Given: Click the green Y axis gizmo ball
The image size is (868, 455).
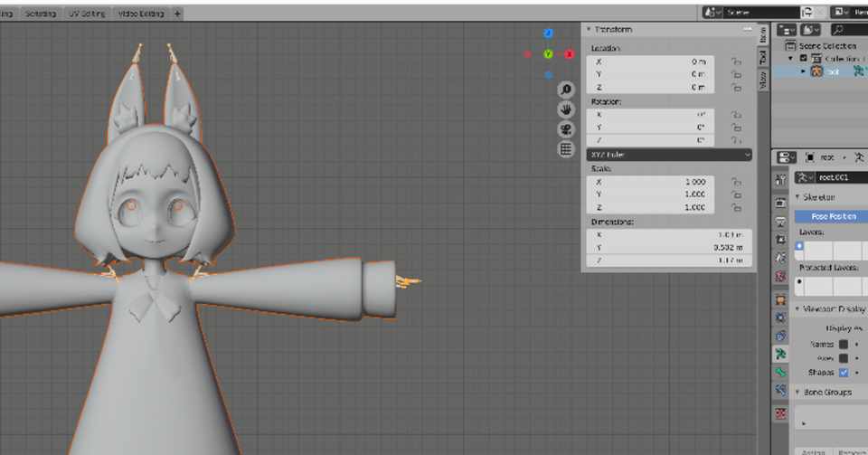Looking at the screenshot, I should pos(548,53).
